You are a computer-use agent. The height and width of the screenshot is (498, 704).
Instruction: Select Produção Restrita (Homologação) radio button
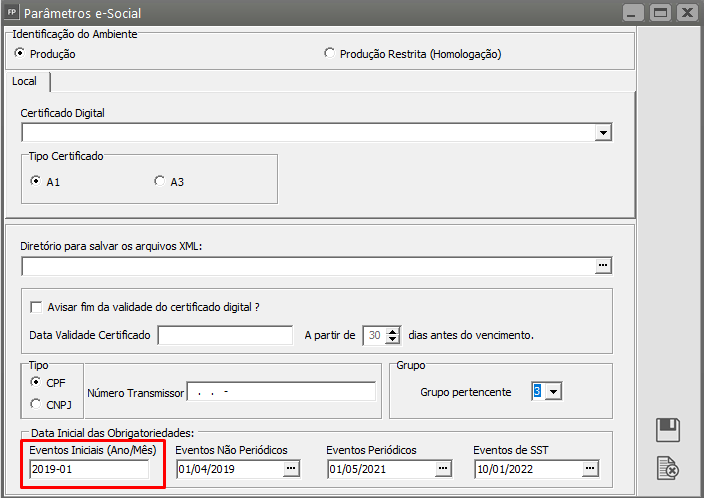(330, 53)
